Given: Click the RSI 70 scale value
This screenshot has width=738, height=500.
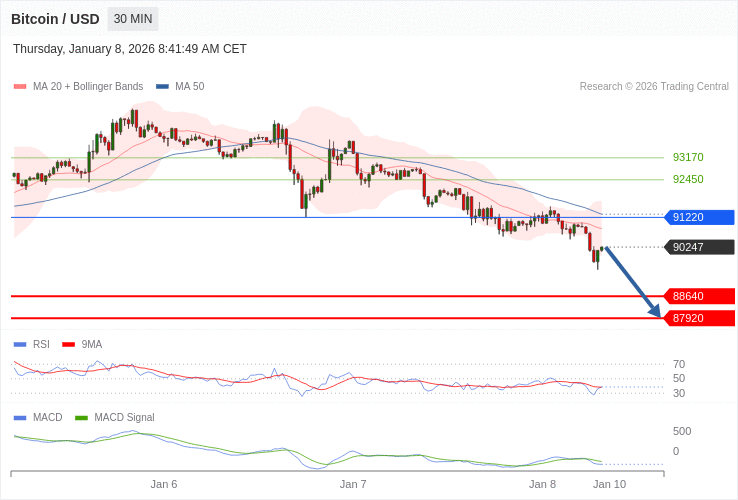Looking at the screenshot, I should click(679, 364).
